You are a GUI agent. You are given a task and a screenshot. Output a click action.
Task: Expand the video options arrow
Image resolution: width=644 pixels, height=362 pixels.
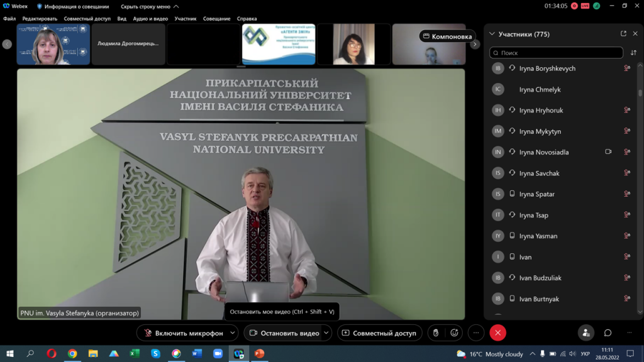[326, 333]
